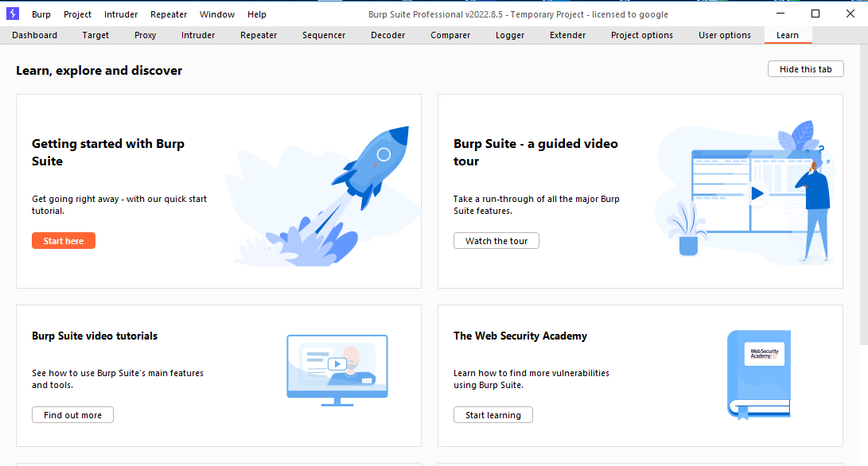Open the Burp menu
868x466 pixels.
tap(41, 14)
